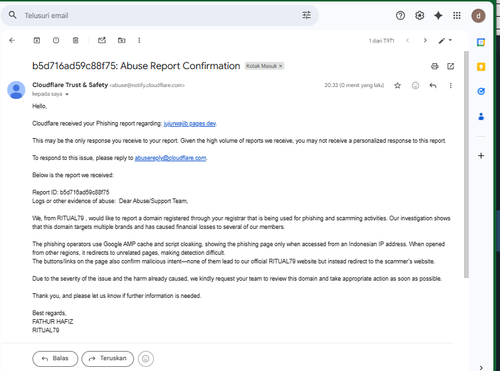The height and width of the screenshot is (371, 500).
Task: Go back to inbox with back arrow
Action: (x=12, y=40)
